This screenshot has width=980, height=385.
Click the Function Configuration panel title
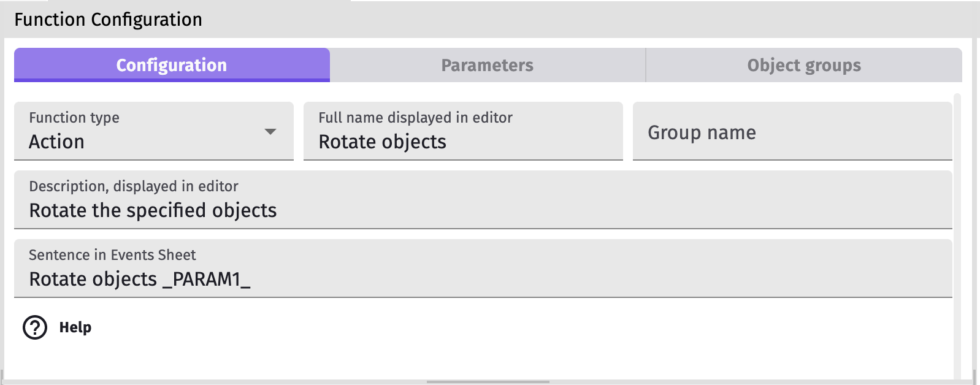click(x=108, y=20)
